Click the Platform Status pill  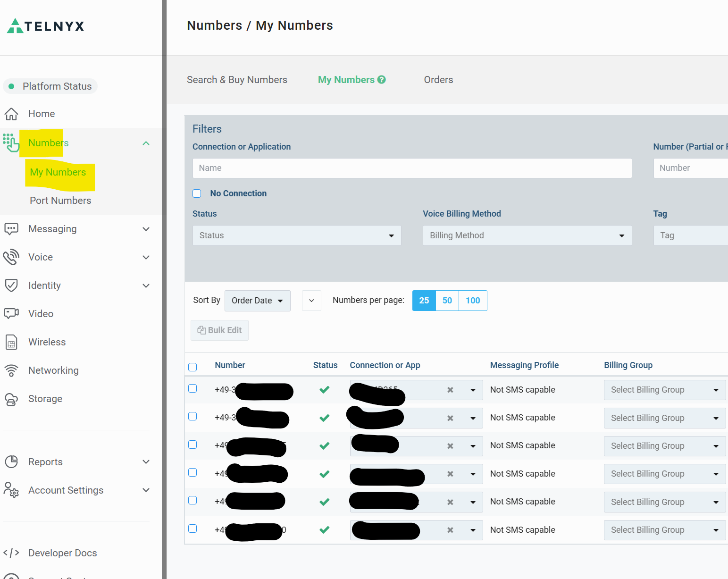click(x=50, y=86)
